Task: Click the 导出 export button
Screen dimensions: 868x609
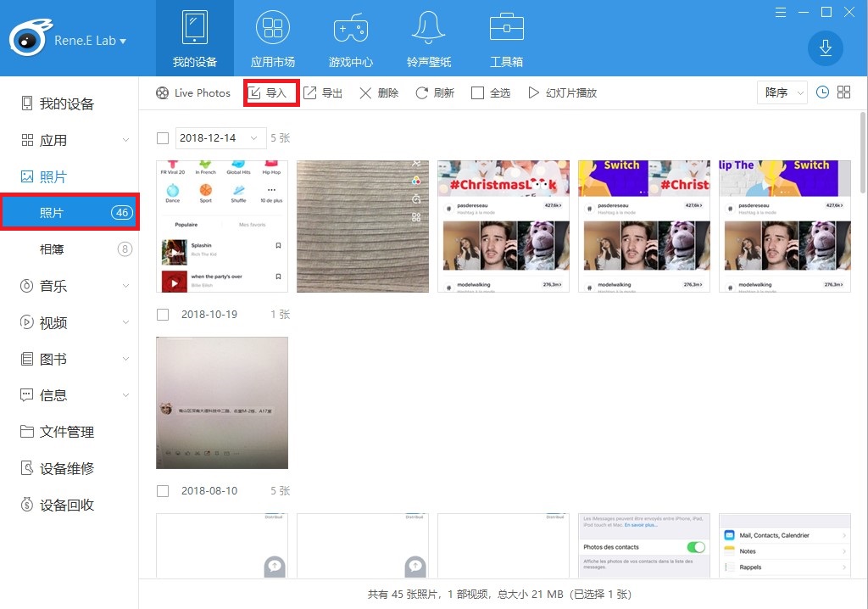Action: coord(323,93)
